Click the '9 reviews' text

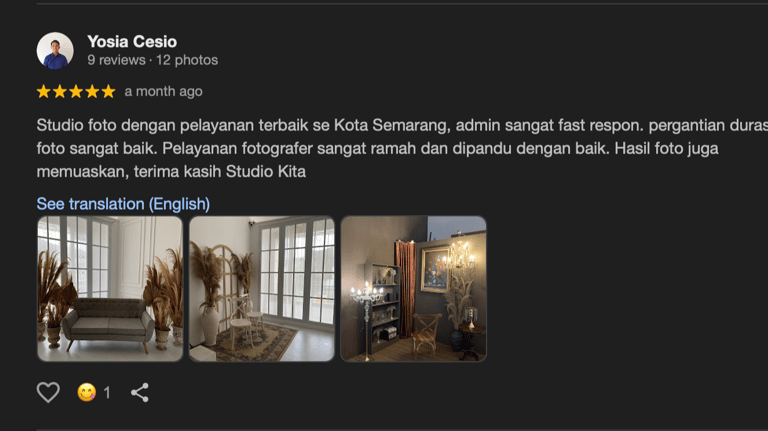pos(116,60)
